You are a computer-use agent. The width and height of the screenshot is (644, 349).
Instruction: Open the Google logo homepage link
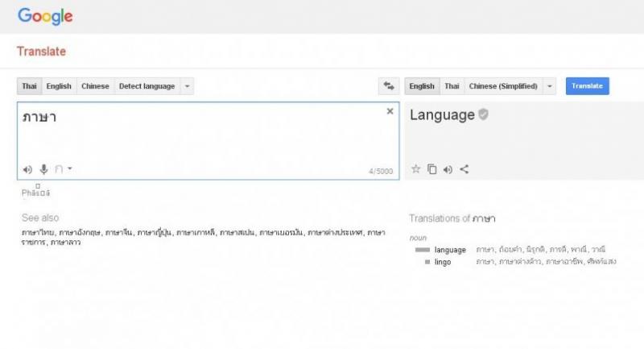(x=45, y=16)
